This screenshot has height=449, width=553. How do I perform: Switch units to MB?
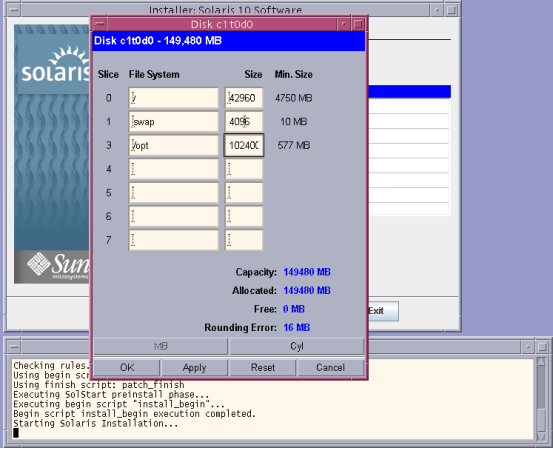(160, 346)
